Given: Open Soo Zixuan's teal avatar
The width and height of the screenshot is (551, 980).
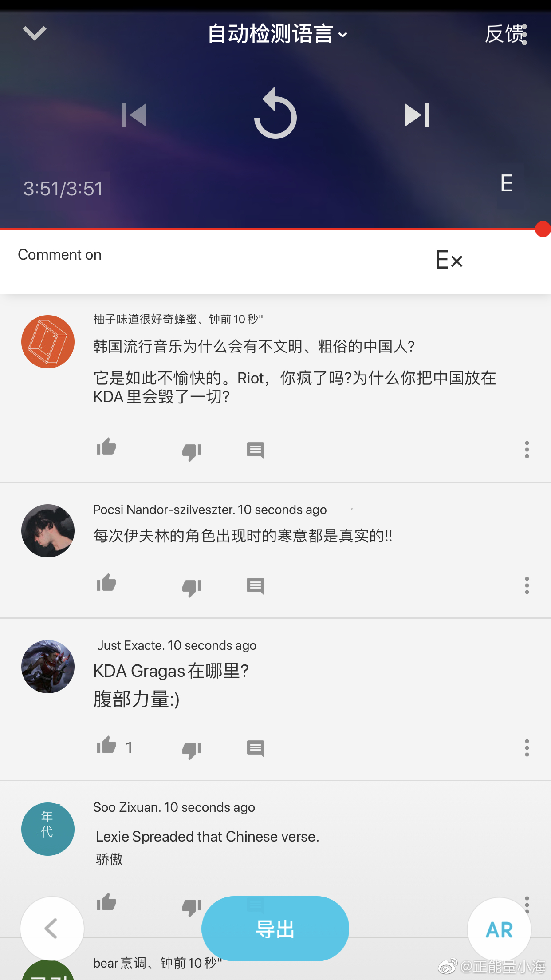Looking at the screenshot, I should click(48, 829).
